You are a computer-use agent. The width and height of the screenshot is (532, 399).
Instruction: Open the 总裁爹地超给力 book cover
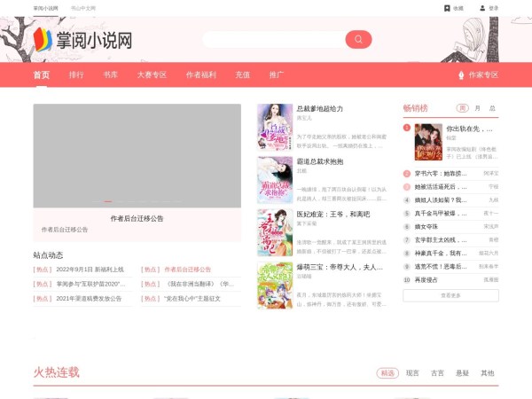point(275,127)
